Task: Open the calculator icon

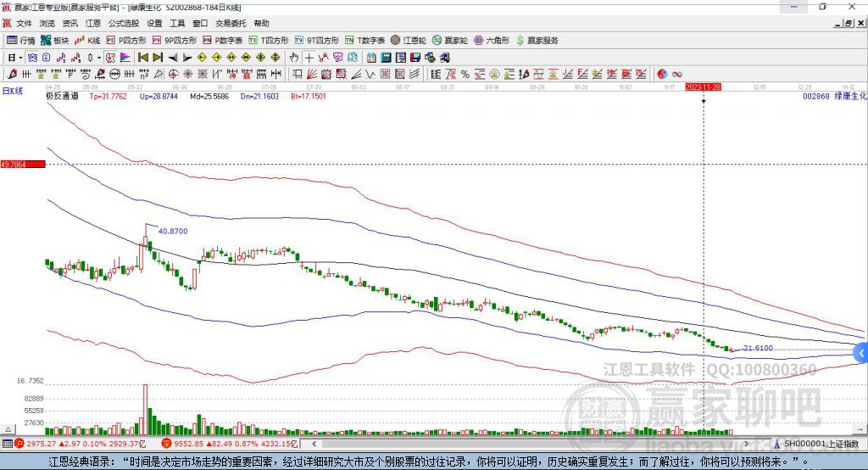Action: click(386, 58)
